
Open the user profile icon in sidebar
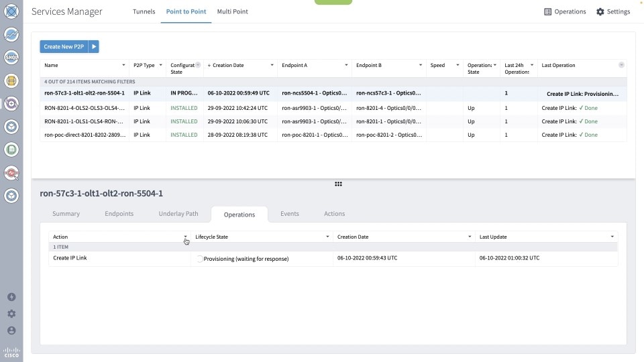click(11, 330)
